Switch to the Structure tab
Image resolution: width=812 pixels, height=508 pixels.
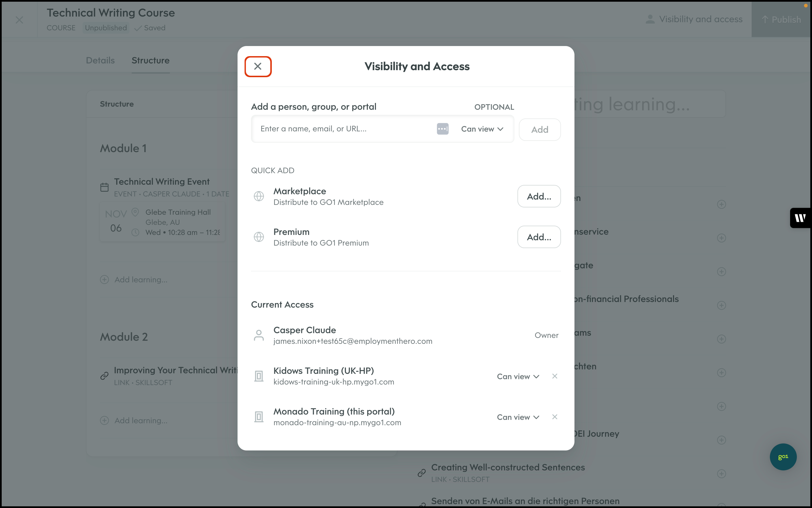[150, 60]
